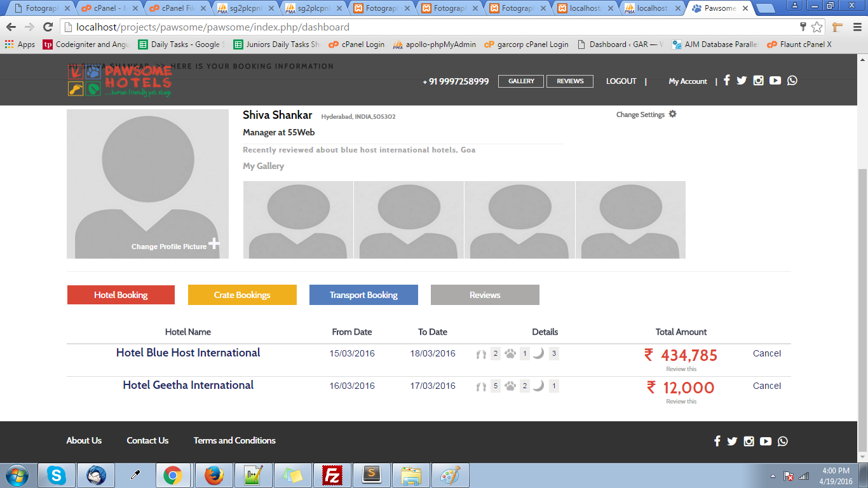
Task: Click the Instagram icon in the header
Action: tap(758, 80)
